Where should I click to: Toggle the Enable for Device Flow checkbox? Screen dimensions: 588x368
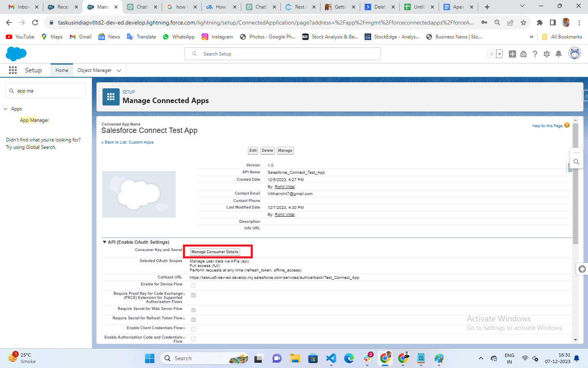coord(194,285)
